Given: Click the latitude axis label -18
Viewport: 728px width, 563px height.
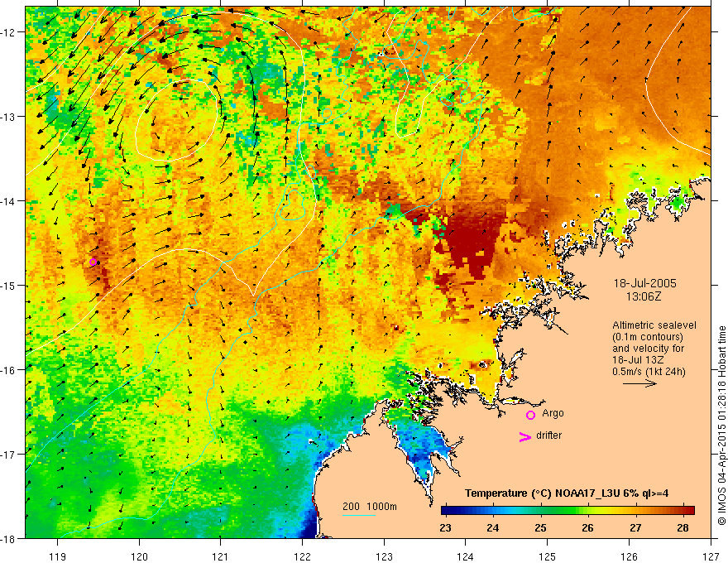Looking at the screenshot, I should [x=8, y=538].
